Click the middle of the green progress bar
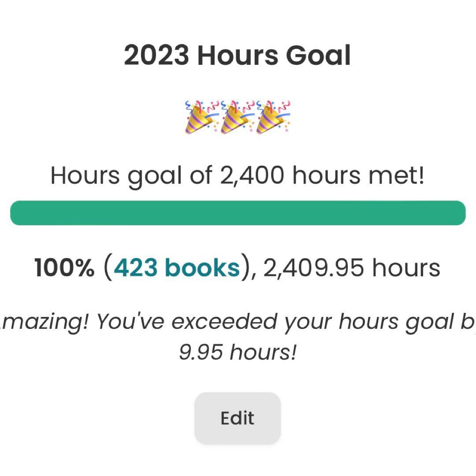Image resolution: width=476 pixels, height=476 pixels. click(x=238, y=213)
